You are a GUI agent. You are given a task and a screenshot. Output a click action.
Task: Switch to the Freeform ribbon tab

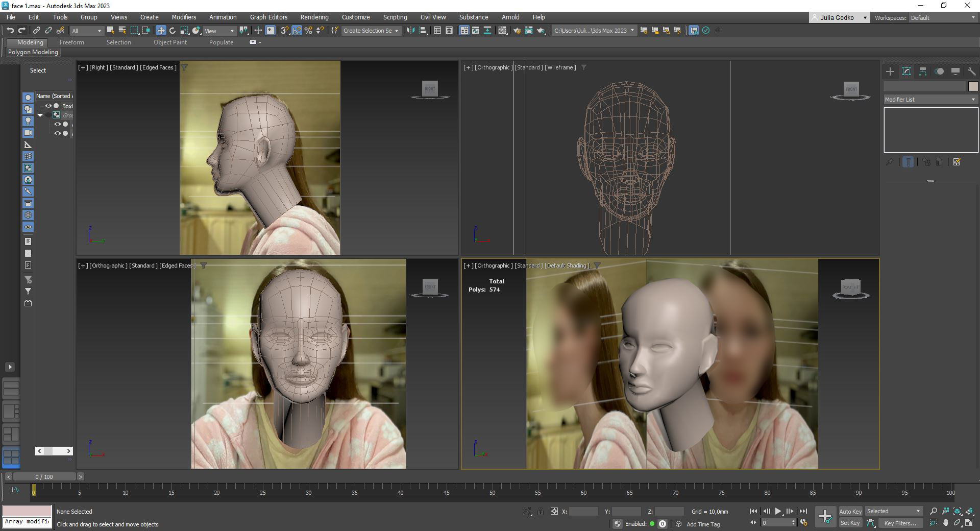point(71,42)
